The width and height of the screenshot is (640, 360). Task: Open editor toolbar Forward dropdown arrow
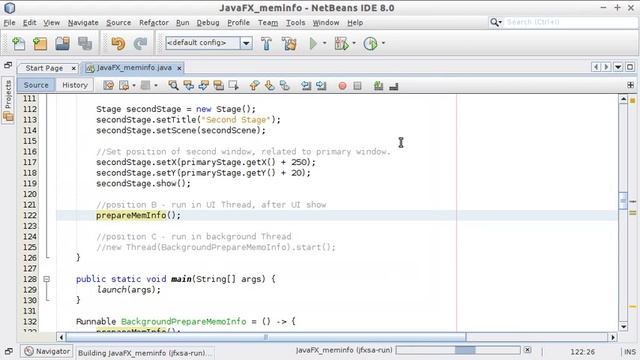point(134,86)
